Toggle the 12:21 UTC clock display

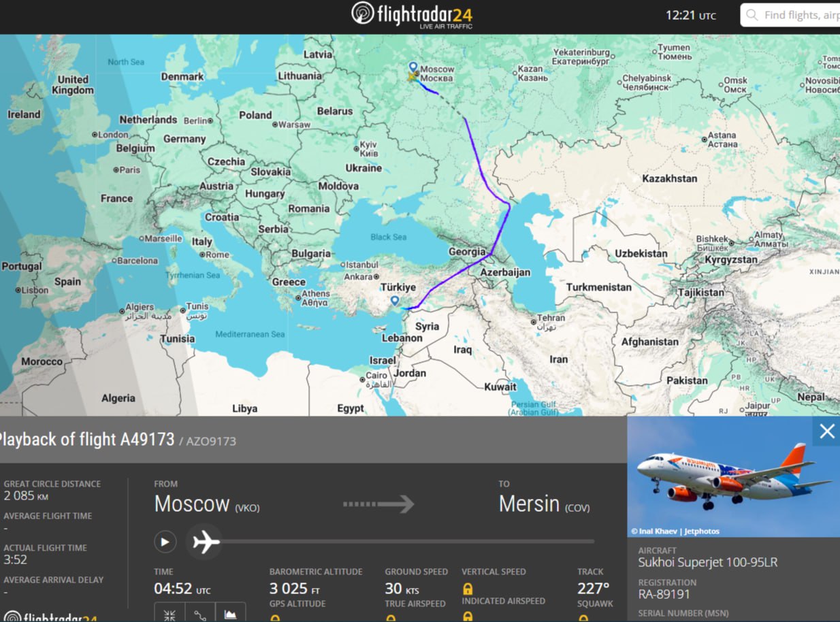690,16
